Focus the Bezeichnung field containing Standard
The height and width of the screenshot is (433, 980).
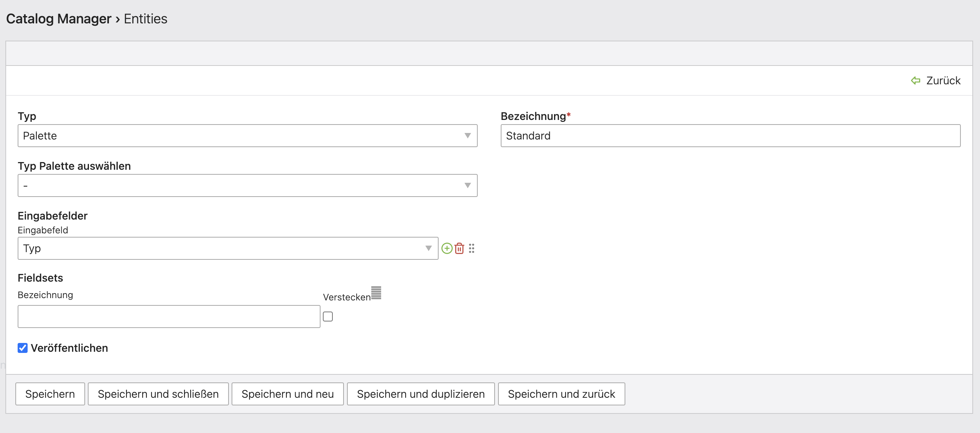point(730,136)
